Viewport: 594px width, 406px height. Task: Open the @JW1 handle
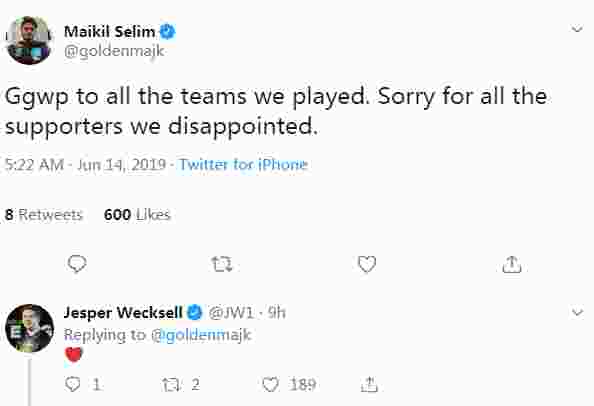point(231,313)
